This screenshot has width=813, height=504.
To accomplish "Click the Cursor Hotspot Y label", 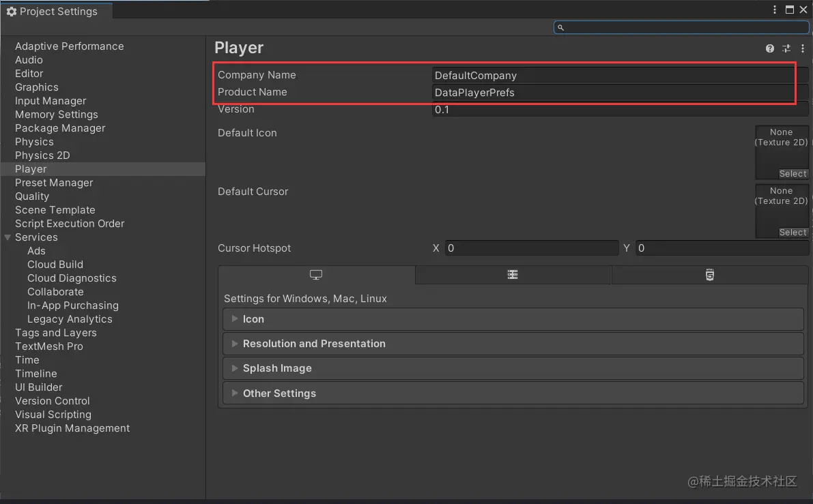I will click(x=627, y=248).
